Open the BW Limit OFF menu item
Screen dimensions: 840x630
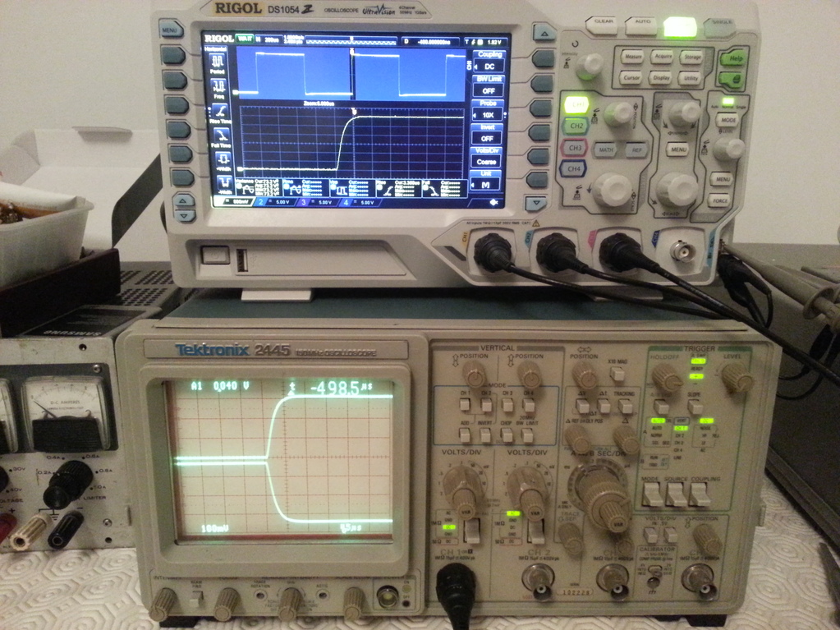[x=488, y=86]
